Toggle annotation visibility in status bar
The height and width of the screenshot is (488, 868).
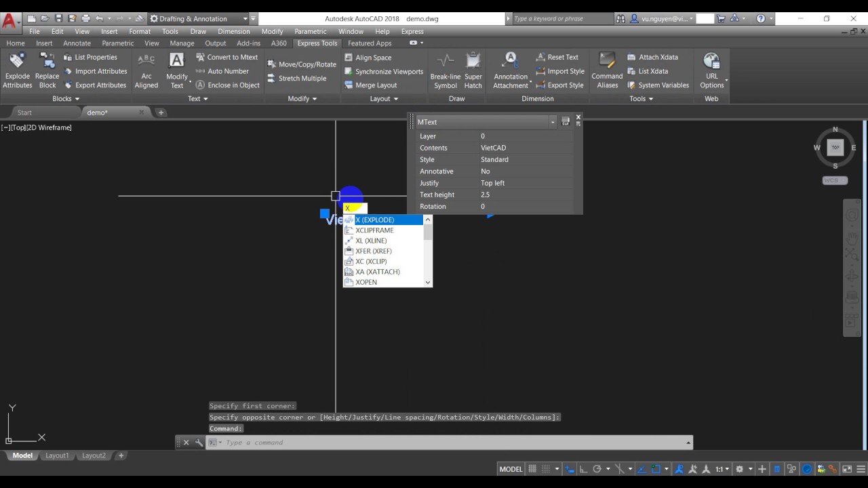[x=679, y=469]
